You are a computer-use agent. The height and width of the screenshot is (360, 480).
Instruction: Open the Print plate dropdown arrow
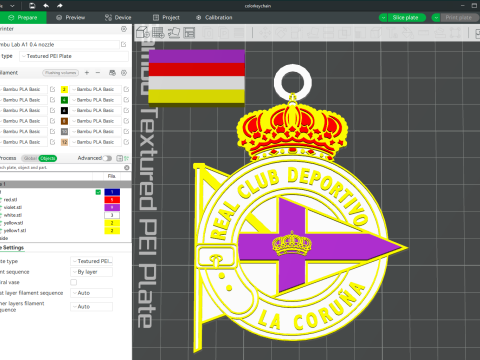coord(436,18)
